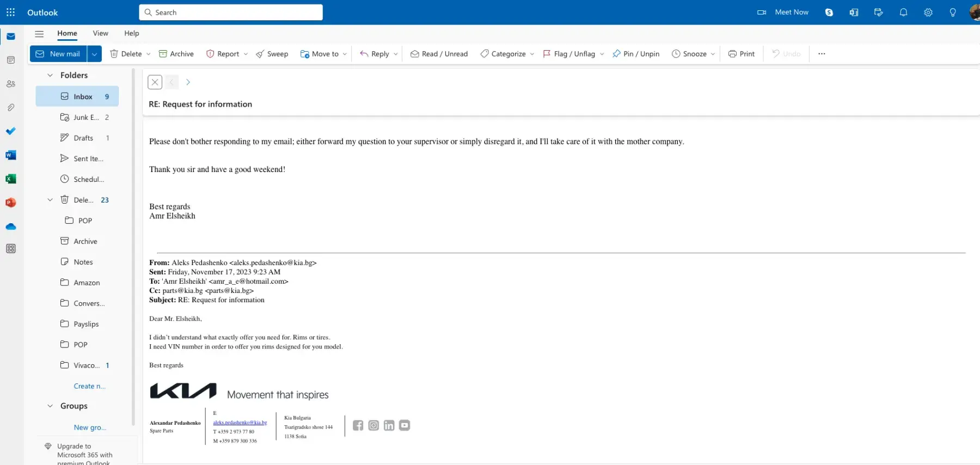Open Settings gear in the header

[928, 13]
